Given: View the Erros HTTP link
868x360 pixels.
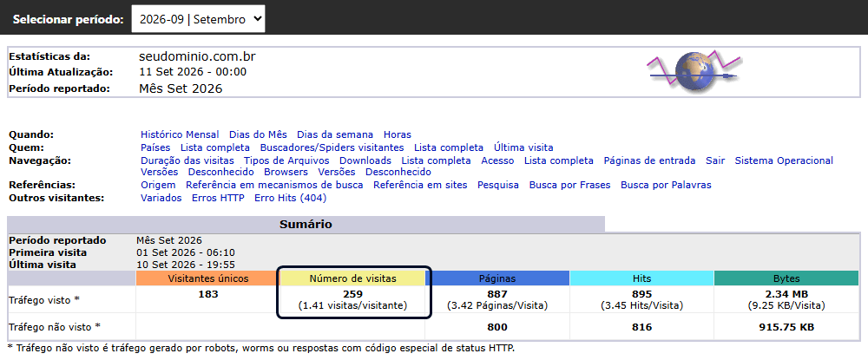Looking at the screenshot, I should 218,198.
